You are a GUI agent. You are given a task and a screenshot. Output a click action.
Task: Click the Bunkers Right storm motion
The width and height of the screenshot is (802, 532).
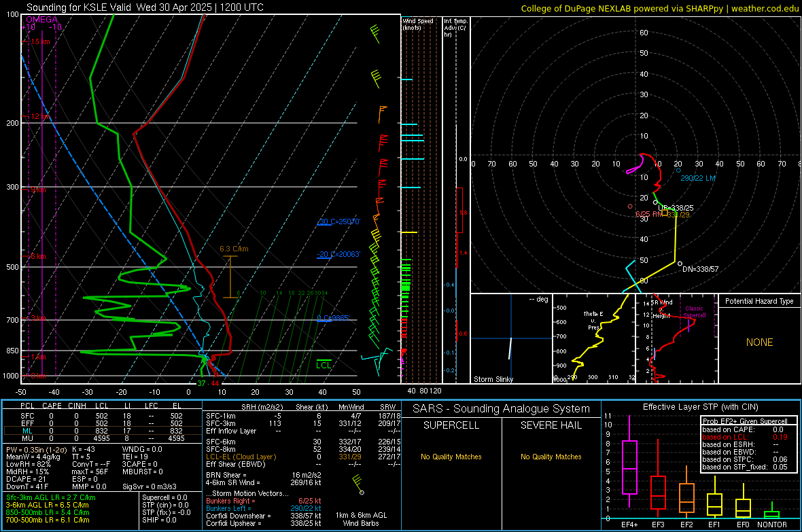264,501
